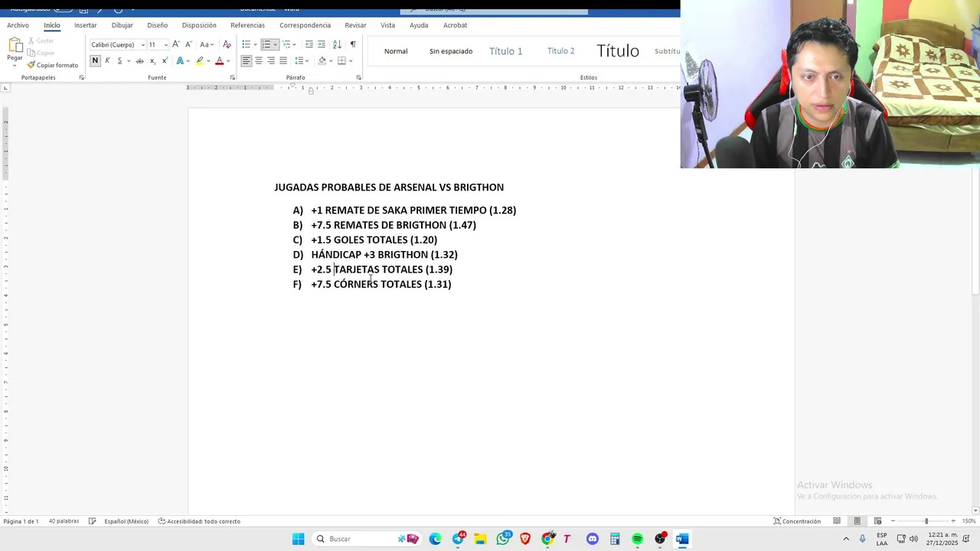Align text left
The image size is (980, 551).
tap(247, 60)
